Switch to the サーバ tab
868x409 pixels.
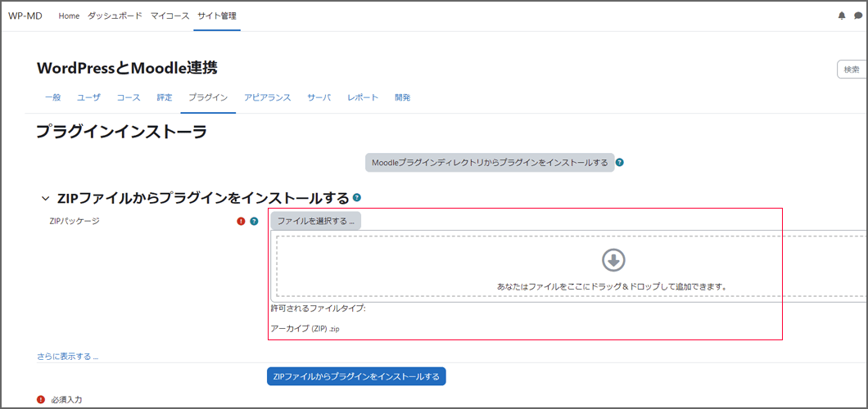point(319,98)
